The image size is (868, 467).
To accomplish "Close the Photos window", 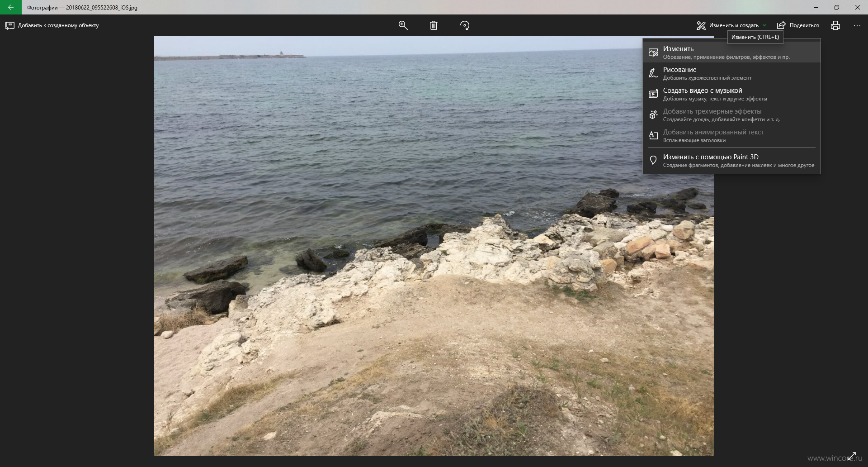I will coord(858,7).
